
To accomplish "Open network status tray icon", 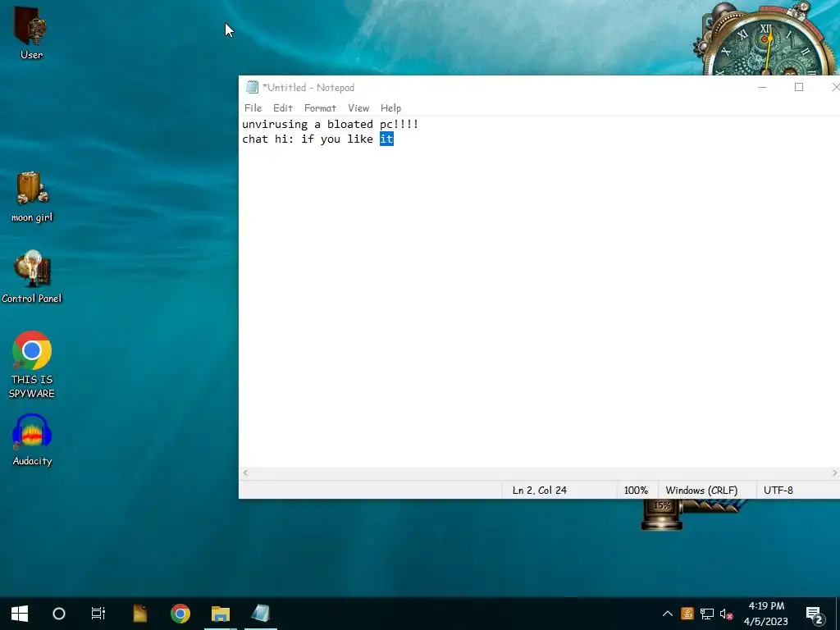I will (706, 614).
